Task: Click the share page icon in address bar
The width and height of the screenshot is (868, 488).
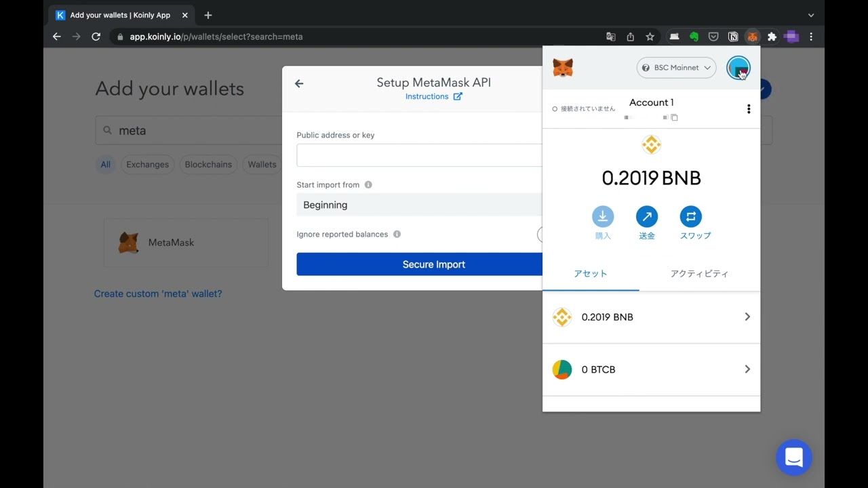Action: pos(630,37)
